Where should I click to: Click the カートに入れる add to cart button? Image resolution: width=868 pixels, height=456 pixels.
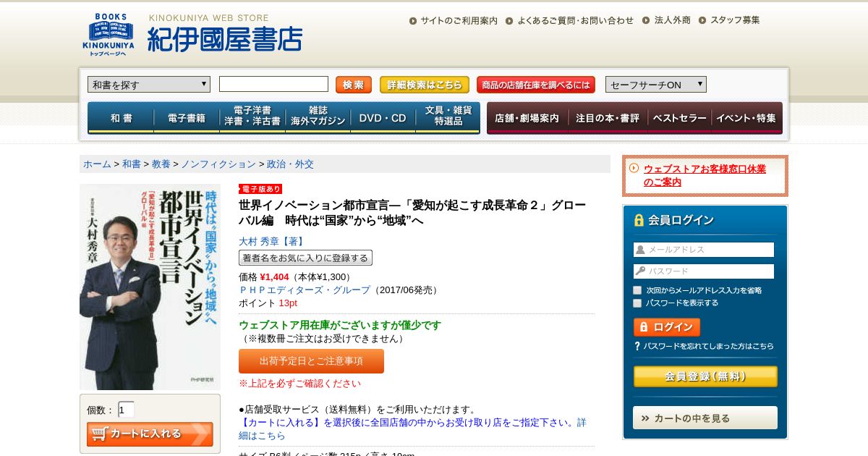150,434
